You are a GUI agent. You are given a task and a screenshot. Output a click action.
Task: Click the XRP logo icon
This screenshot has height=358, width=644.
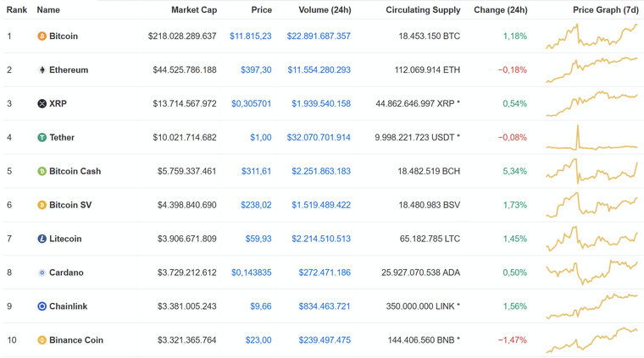coord(42,104)
